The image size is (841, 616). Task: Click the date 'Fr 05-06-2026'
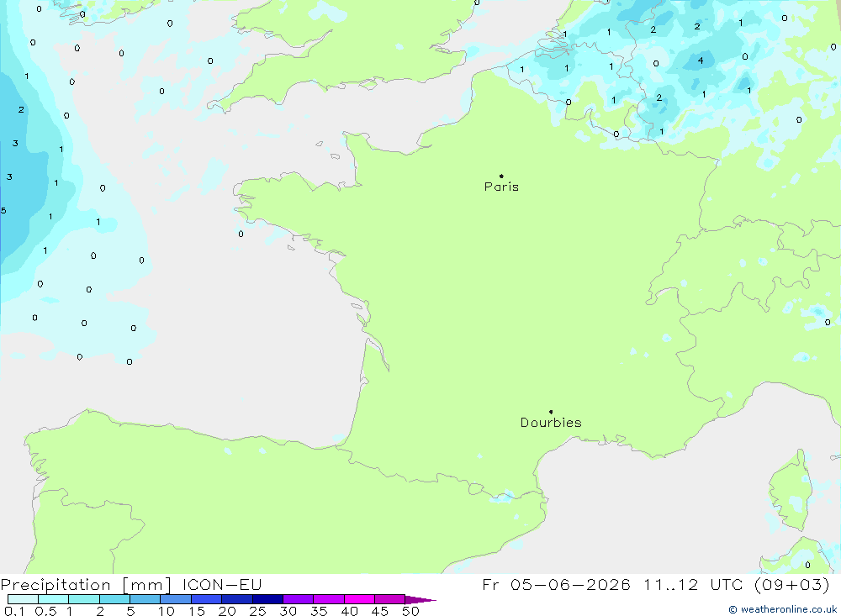click(556, 584)
